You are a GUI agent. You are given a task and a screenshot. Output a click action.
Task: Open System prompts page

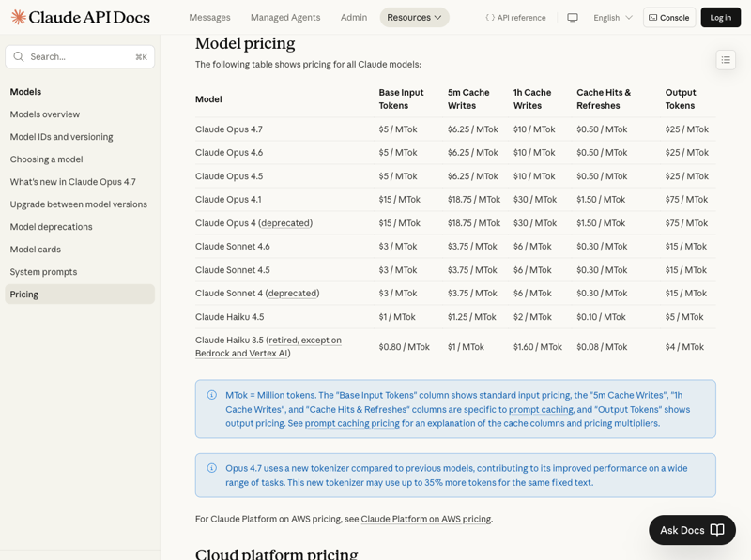pyautogui.click(x=43, y=272)
